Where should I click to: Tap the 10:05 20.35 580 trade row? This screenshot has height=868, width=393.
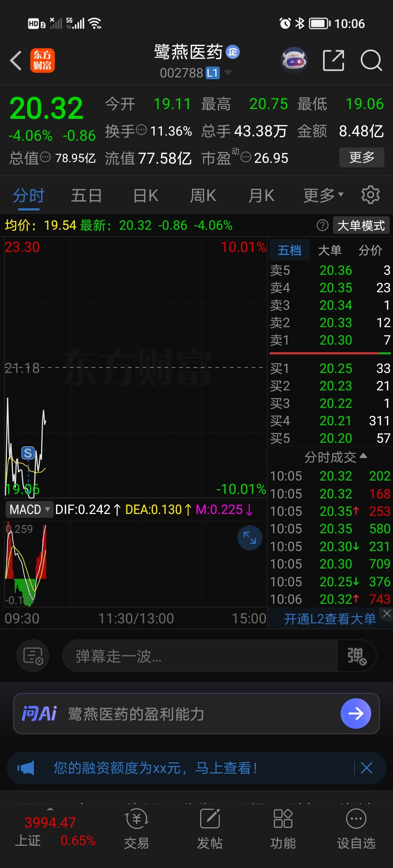[x=330, y=529]
